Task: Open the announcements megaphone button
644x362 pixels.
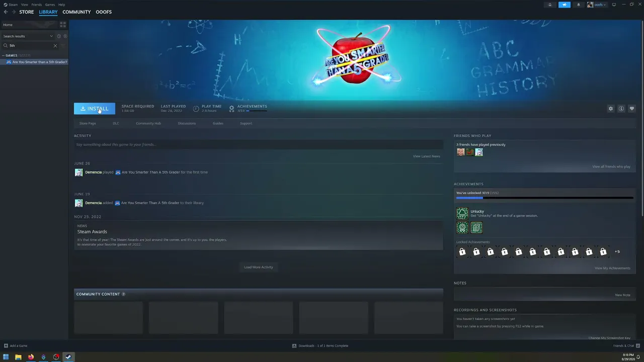Action: pos(565,5)
